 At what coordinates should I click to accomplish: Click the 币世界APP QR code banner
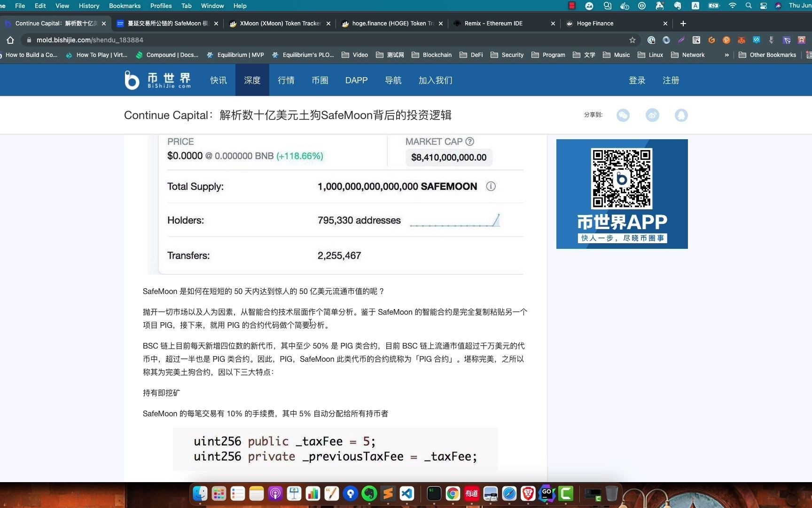(x=622, y=194)
